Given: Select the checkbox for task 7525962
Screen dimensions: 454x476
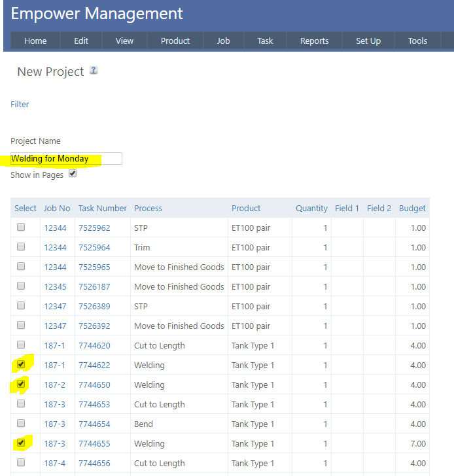Looking at the screenshot, I should 21,227.
